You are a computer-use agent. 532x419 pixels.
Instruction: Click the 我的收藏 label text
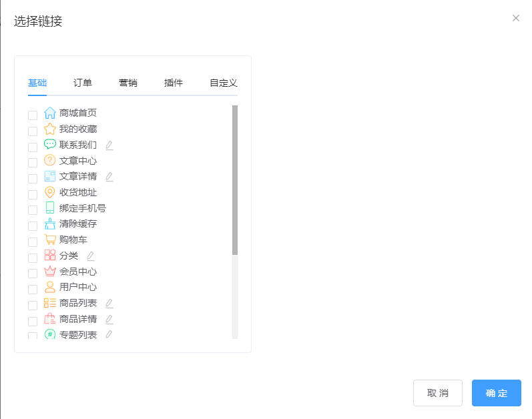pyautogui.click(x=78, y=129)
